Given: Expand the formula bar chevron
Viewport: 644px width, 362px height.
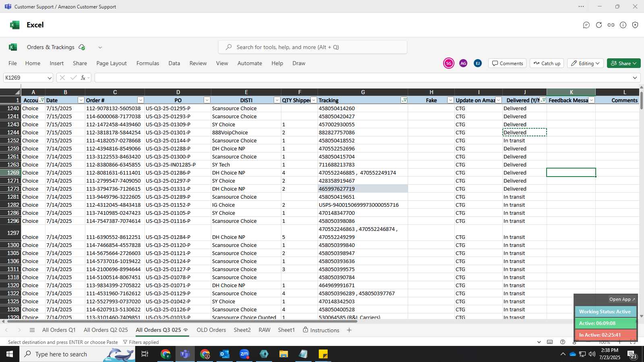Looking at the screenshot, I should pyautogui.click(x=635, y=78).
